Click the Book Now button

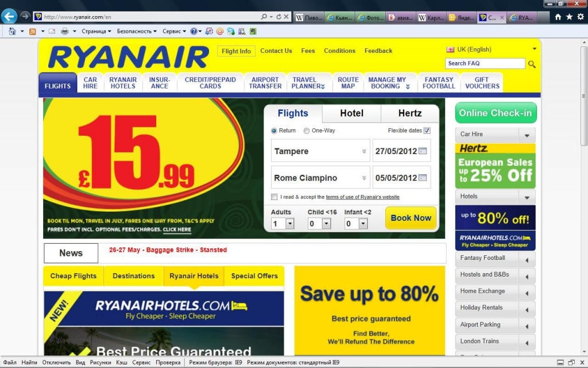pyautogui.click(x=411, y=218)
